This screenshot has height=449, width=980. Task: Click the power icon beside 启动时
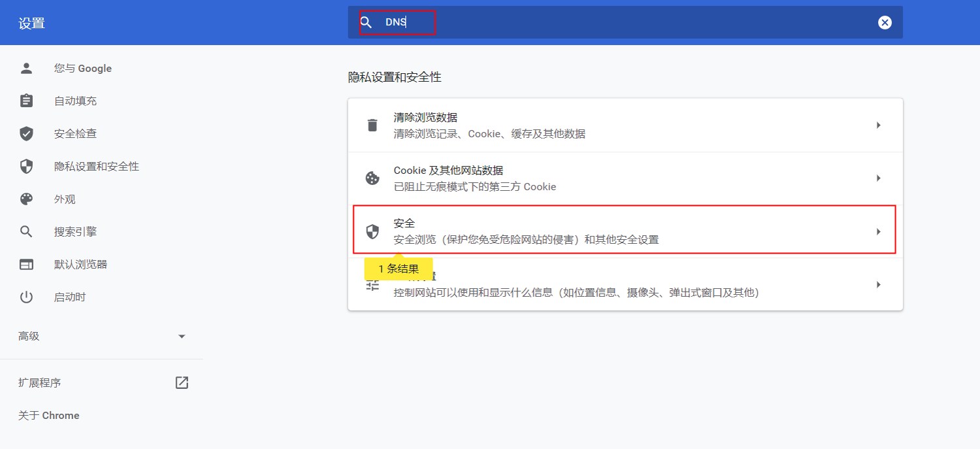26,297
